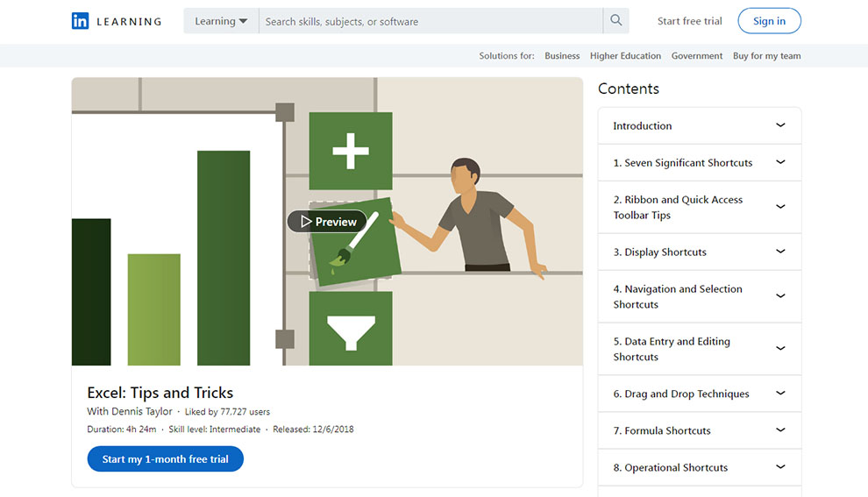This screenshot has width=868, height=497.
Task: Open Business solutions link
Action: pyautogui.click(x=562, y=56)
